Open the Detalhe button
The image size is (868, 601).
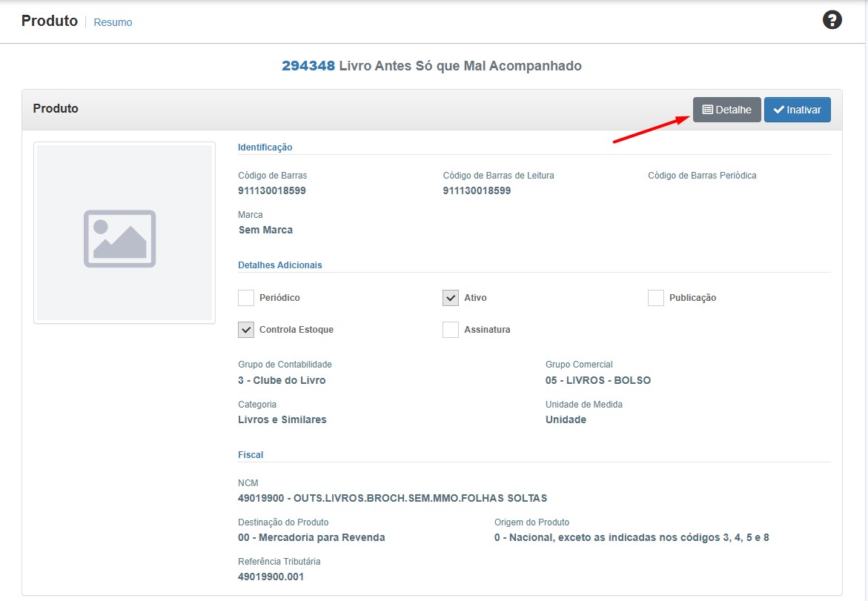click(x=726, y=110)
